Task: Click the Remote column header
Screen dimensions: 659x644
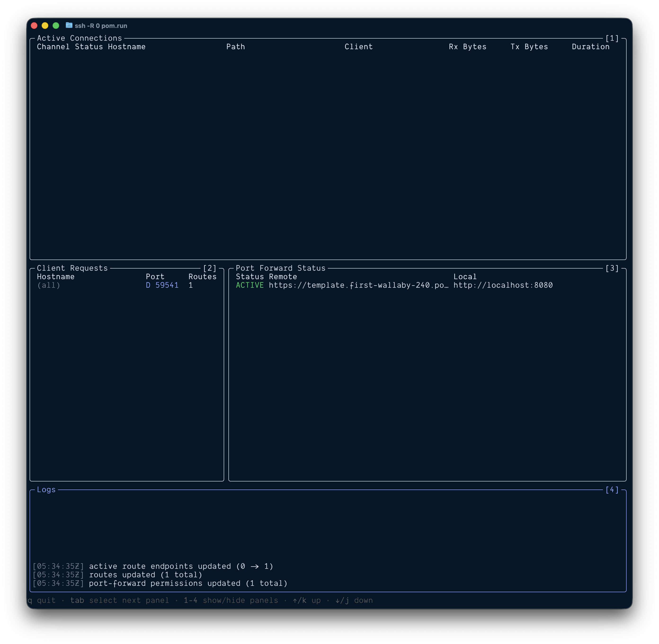Action: 283,277
